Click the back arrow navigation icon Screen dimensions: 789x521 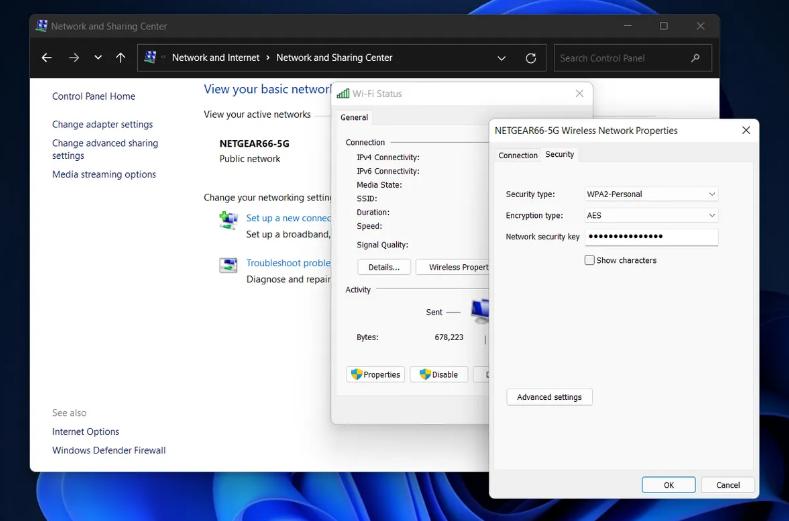point(46,58)
